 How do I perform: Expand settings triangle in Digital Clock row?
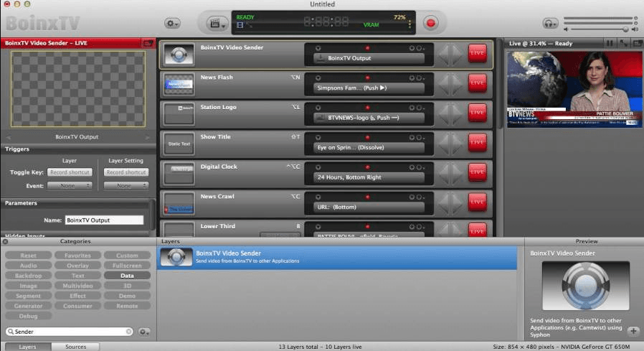coord(318,167)
